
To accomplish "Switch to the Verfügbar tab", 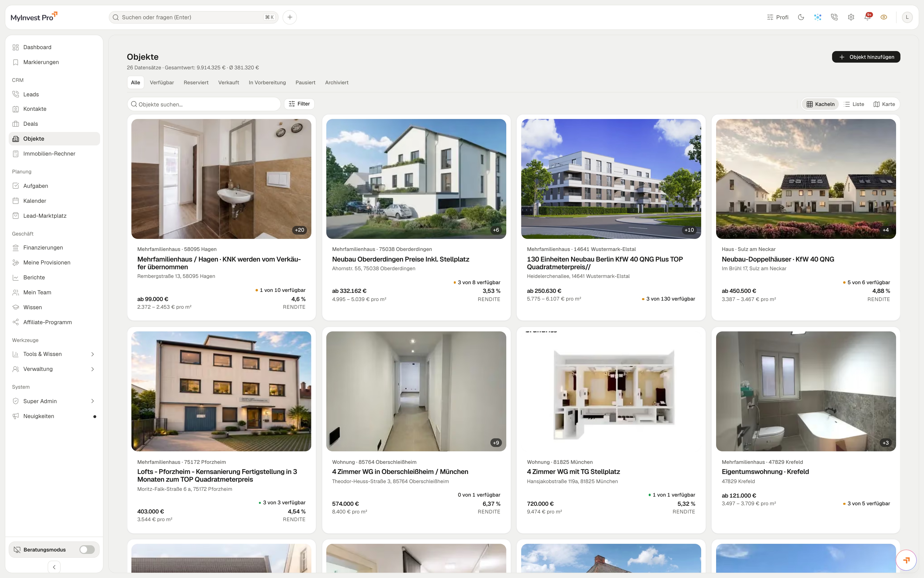I will tap(162, 83).
